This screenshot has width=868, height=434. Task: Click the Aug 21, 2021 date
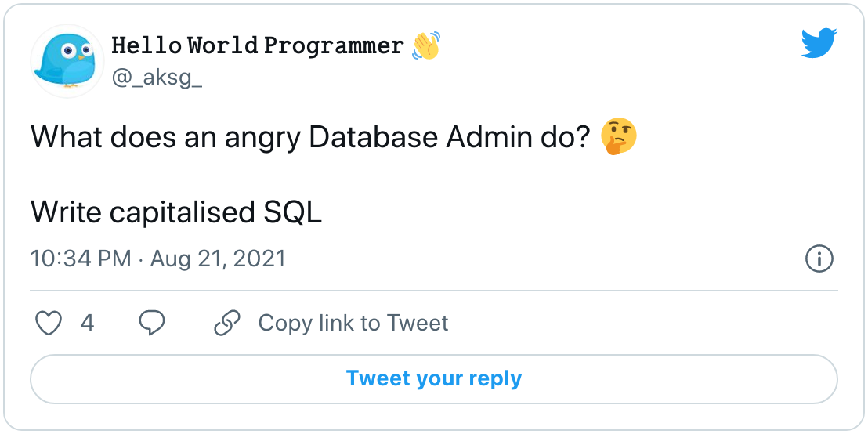(x=218, y=259)
